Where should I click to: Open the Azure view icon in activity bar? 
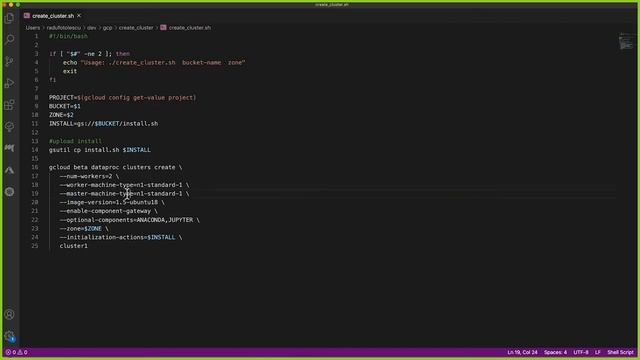pyautogui.click(x=9, y=170)
